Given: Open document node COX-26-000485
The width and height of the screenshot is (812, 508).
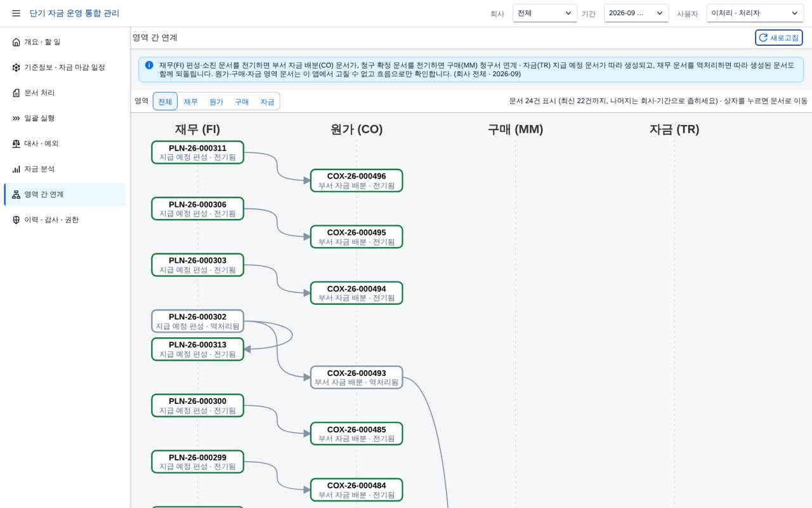Looking at the screenshot, I should [357, 434].
